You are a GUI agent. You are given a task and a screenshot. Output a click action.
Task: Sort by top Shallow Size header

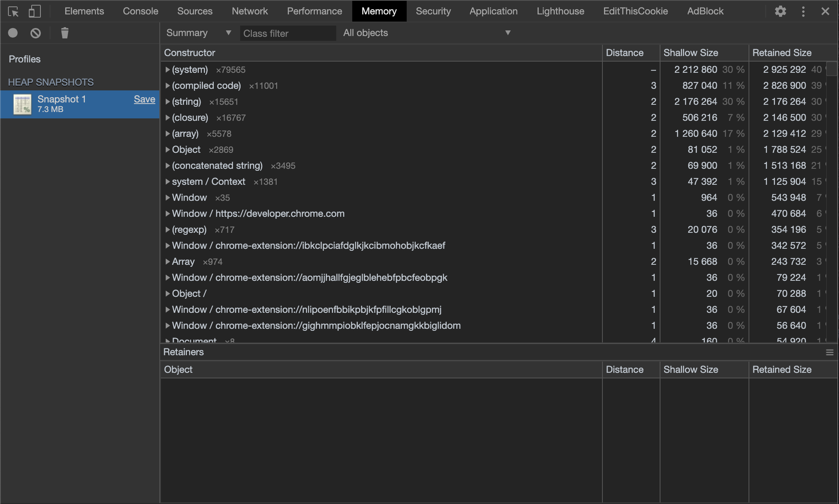point(705,53)
